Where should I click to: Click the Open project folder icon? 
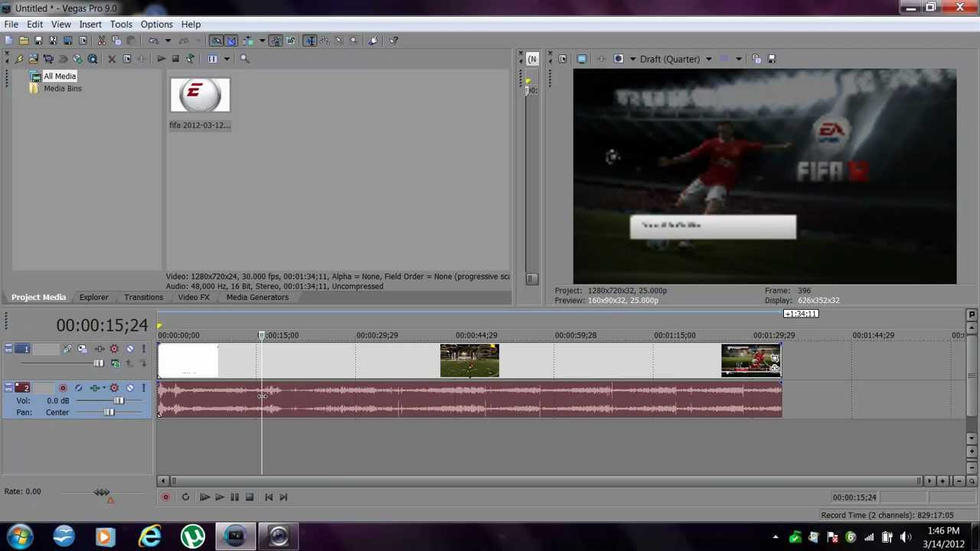24,41
